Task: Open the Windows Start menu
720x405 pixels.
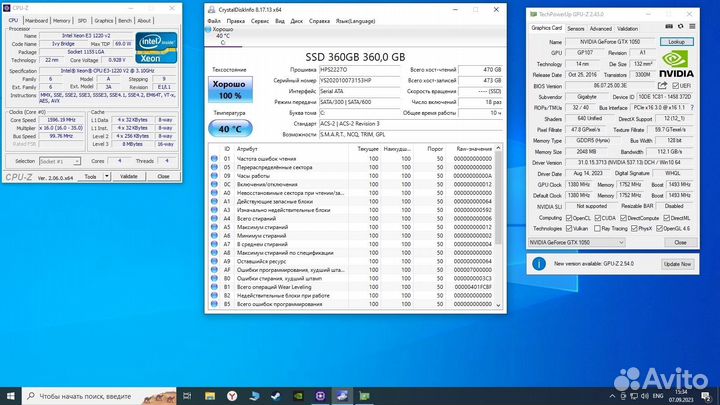Action: click(x=11, y=396)
